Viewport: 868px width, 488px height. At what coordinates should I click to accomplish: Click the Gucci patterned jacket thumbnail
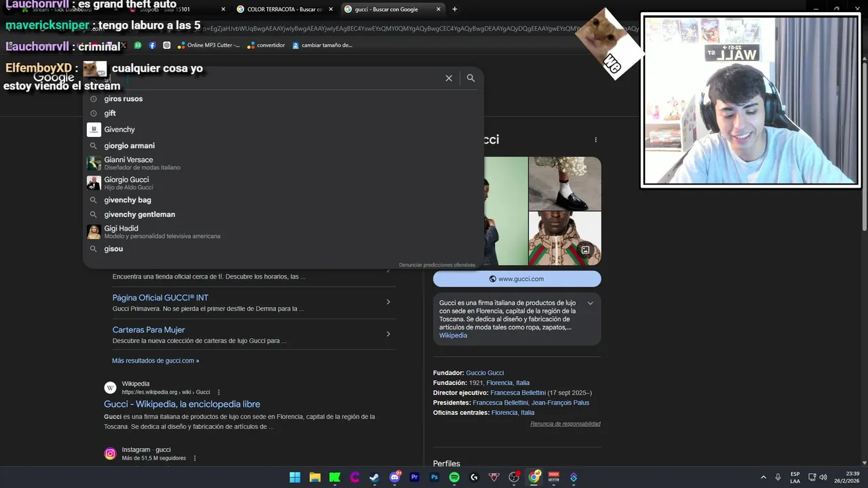click(x=565, y=239)
